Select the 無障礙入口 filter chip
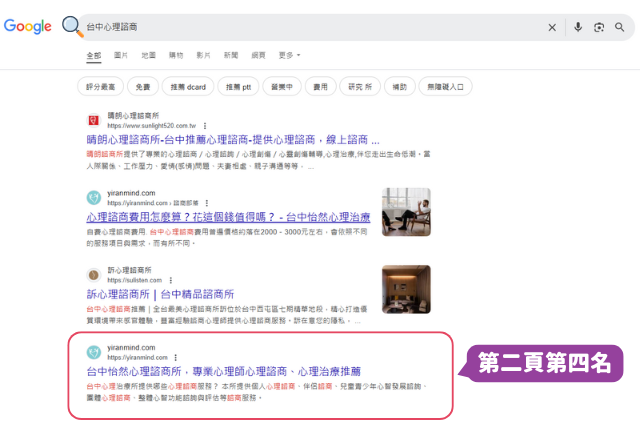This screenshot has height=427, width=640. (x=445, y=87)
